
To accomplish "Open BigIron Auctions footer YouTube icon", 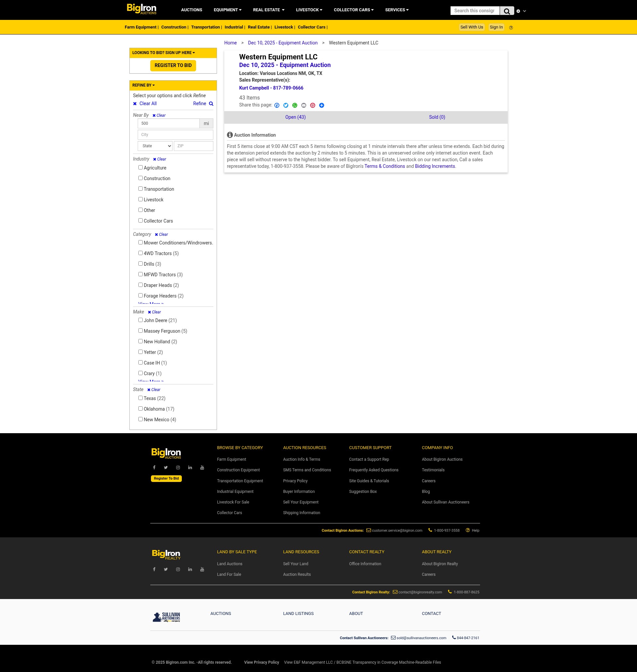I will point(202,468).
